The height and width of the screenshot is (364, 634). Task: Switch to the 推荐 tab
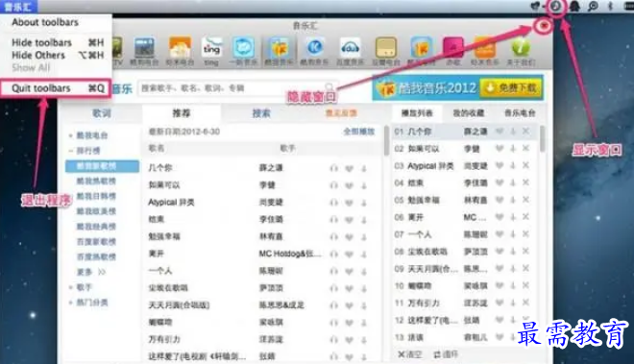pos(182,113)
